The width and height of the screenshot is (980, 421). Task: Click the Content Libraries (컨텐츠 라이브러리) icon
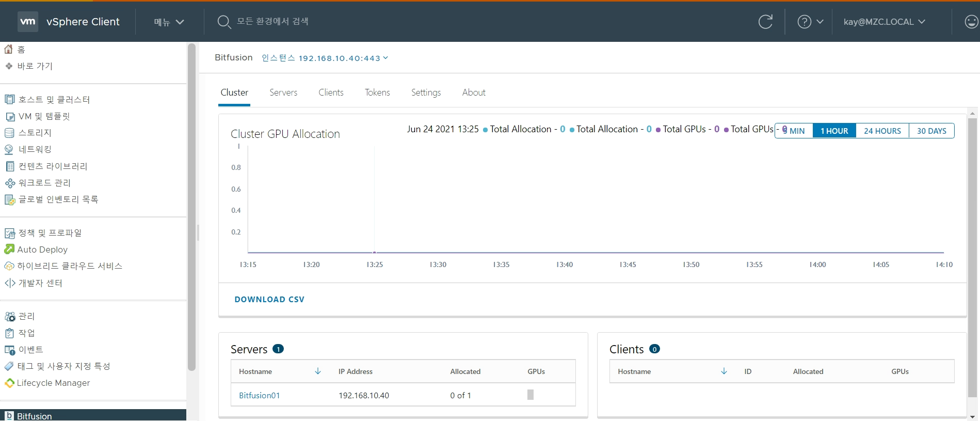point(9,166)
